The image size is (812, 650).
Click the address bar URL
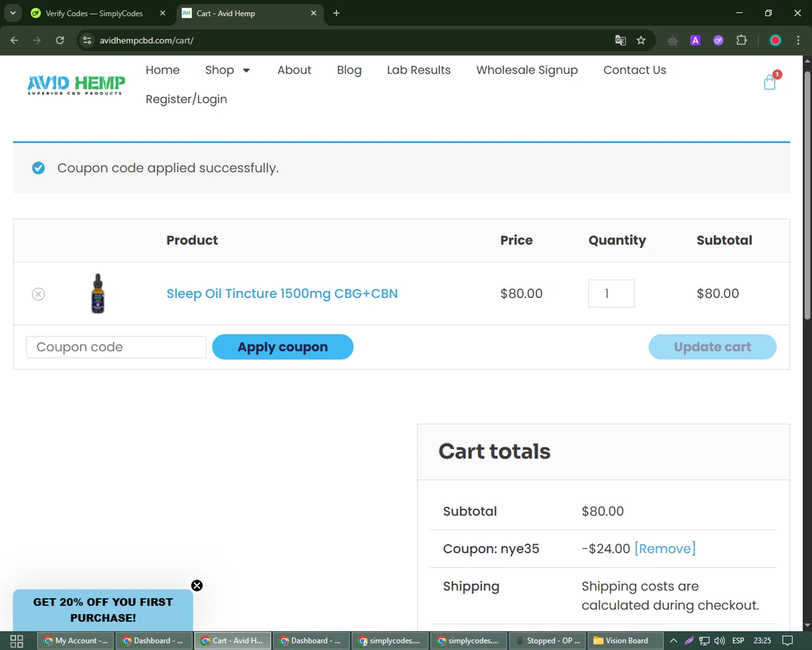(x=146, y=40)
